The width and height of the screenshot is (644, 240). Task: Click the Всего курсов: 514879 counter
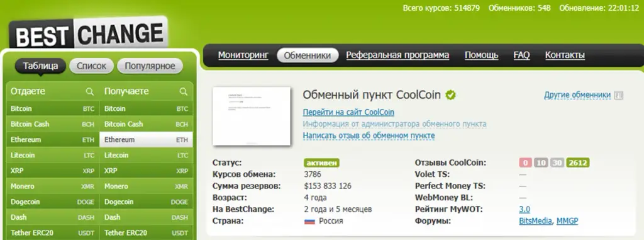click(x=441, y=8)
